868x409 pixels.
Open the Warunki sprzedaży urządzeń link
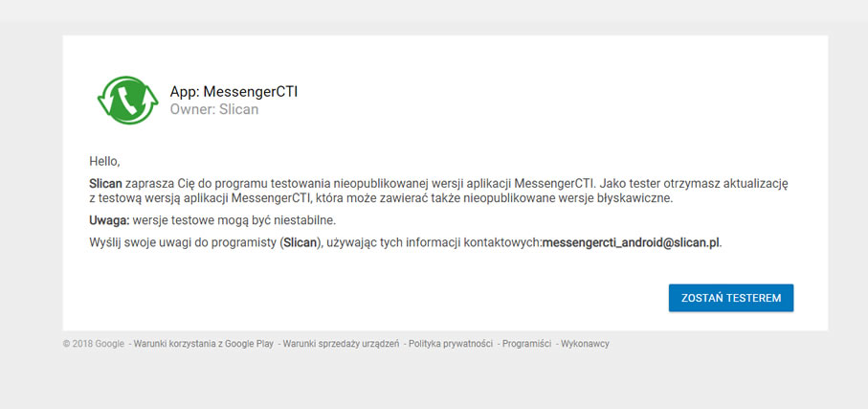341,344
